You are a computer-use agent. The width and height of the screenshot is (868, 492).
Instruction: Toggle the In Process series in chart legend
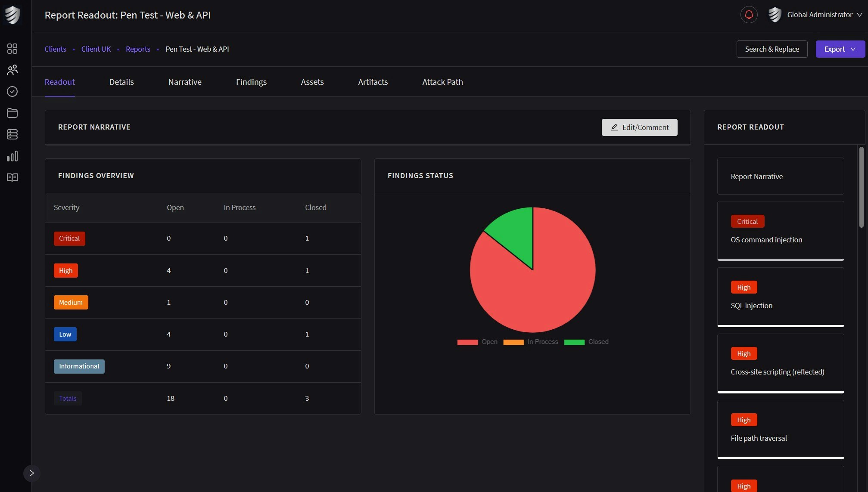point(531,342)
